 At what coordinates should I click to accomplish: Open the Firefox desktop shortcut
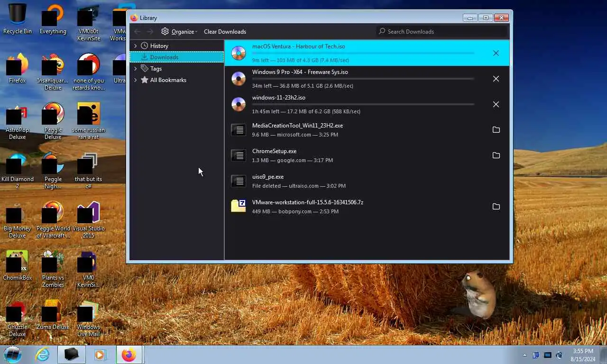pos(18,68)
